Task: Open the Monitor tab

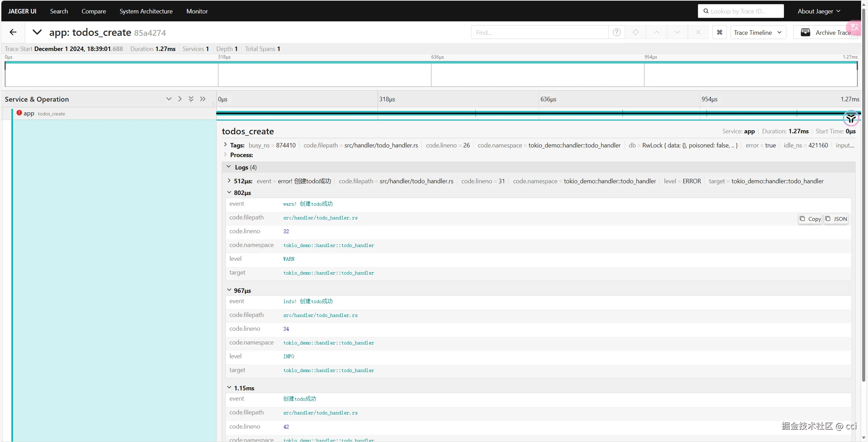Action: 197,11
